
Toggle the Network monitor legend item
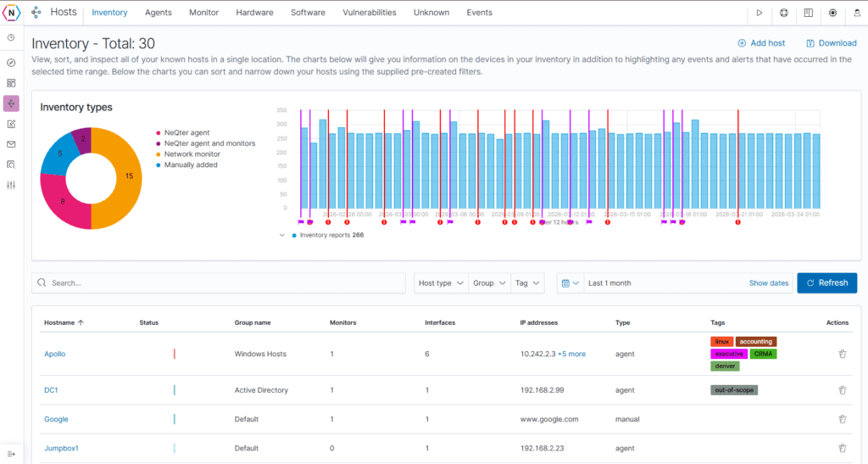[x=191, y=154]
